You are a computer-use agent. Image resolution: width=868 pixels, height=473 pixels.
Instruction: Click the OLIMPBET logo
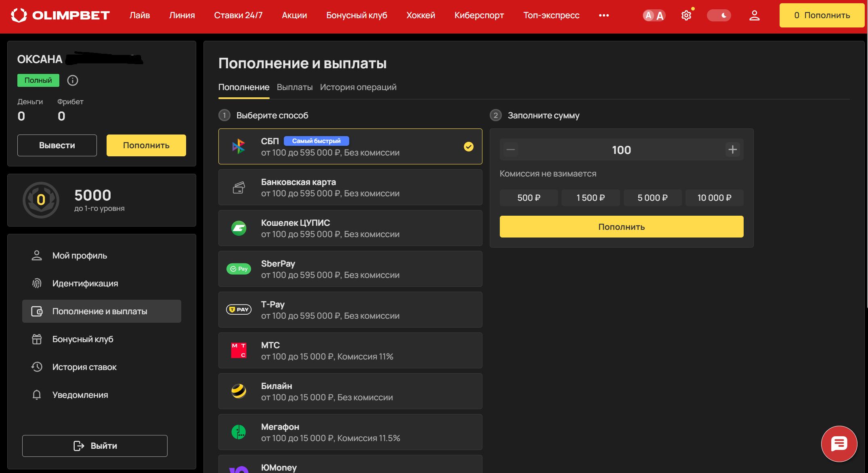point(60,15)
